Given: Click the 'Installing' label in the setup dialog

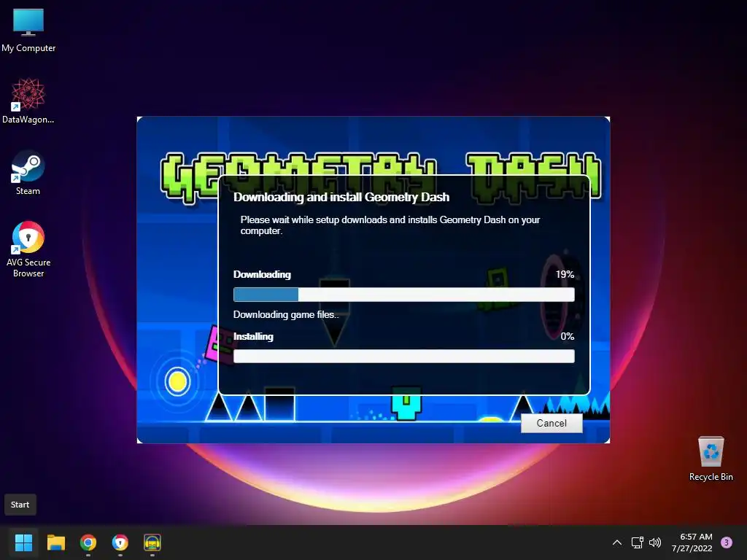Looking at the screenshot, I should [x=253, y=336].
